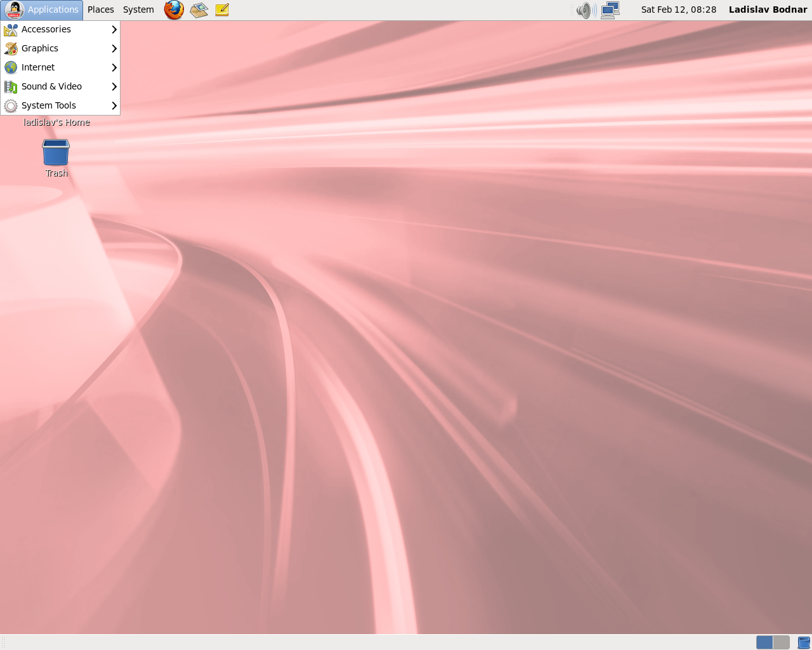Viewport: 812px width, 650px height.
Task: Click the user name Ladislav Bodnar
Action: coord(768,10)
